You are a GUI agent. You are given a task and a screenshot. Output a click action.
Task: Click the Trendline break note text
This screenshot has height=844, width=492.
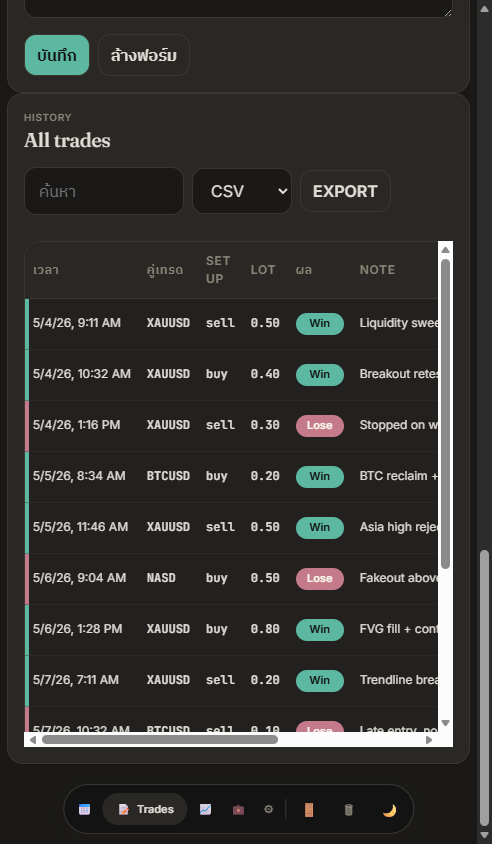click(399, 680)
